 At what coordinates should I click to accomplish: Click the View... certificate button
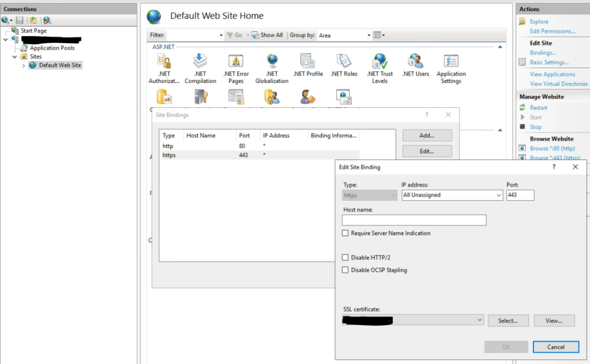click(554, 321)
